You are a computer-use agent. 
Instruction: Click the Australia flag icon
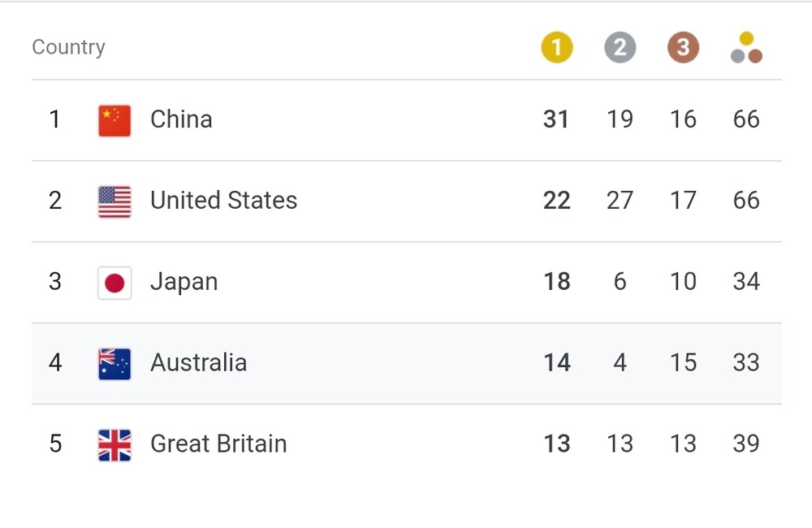[114, 364]
